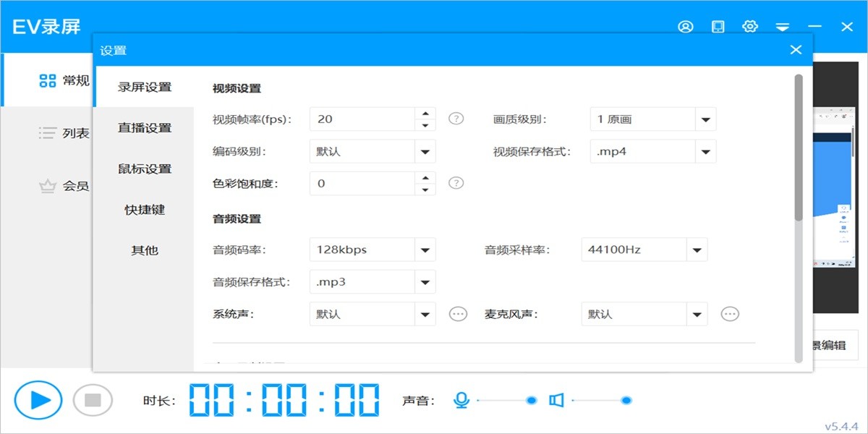Click the hide-to-tray arrow icon
This screenshot has height=434, width=868.
coord(783,26)
